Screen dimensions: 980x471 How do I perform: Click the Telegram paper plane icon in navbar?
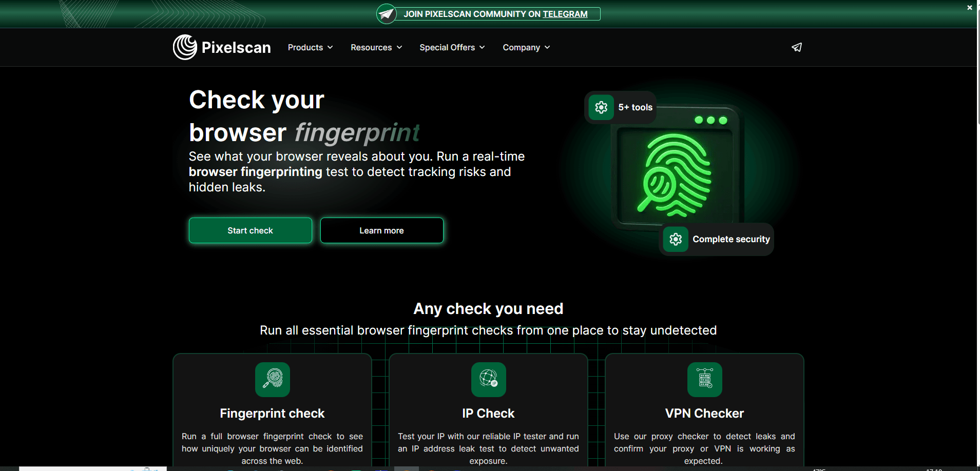coord(796,47)
